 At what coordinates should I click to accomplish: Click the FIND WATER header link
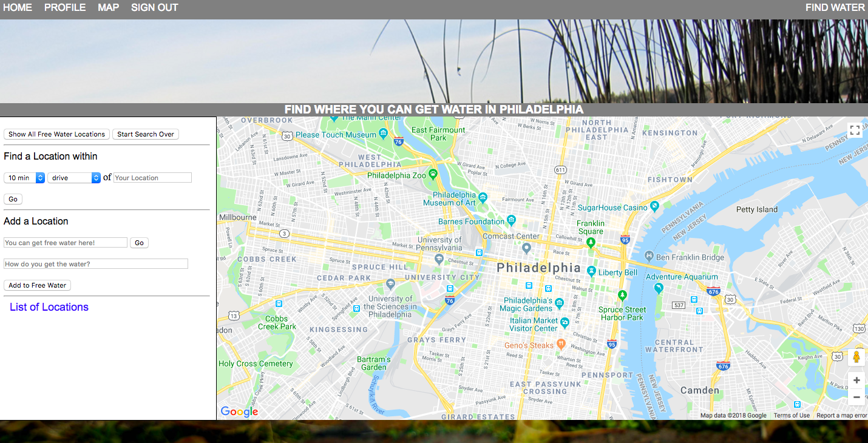835,8
